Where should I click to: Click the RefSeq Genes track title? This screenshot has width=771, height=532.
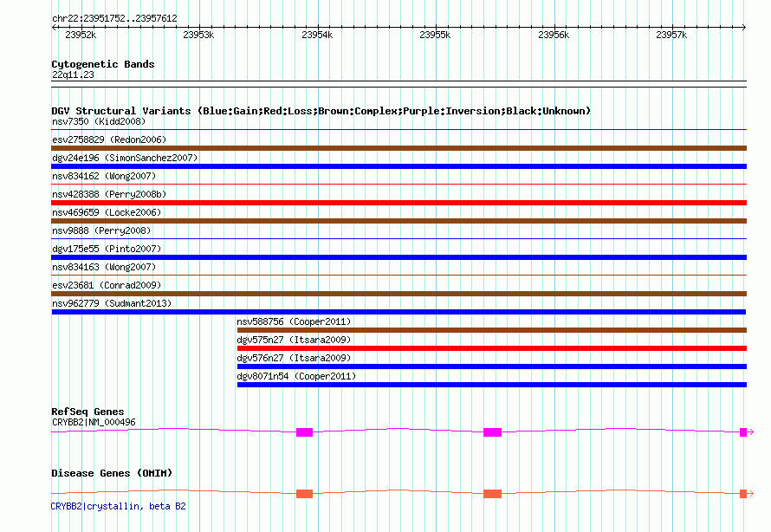pos(87,412)
